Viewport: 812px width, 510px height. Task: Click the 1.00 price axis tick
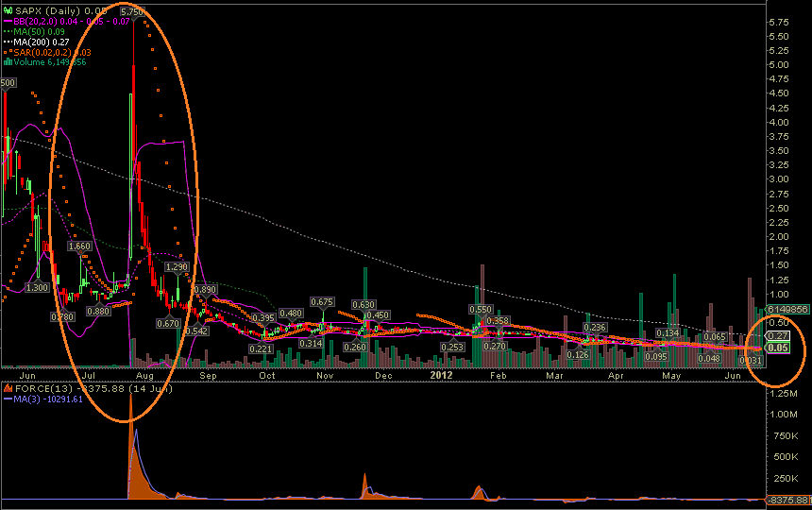coord(779,295)
